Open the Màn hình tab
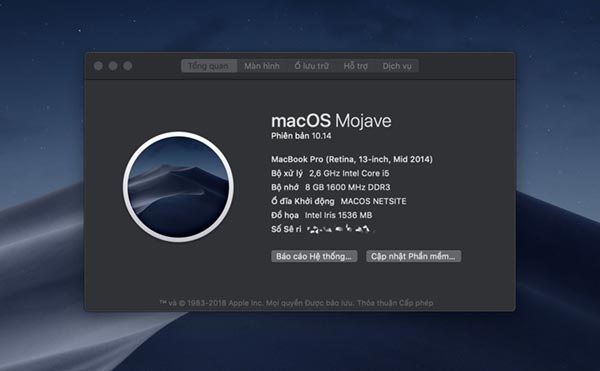The width and height of the screenshot is (600, 371). click(262, 66)
